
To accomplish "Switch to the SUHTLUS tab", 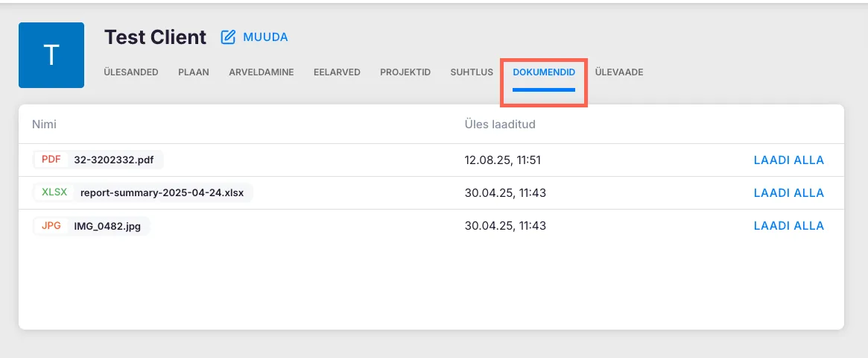I will 472,72.
